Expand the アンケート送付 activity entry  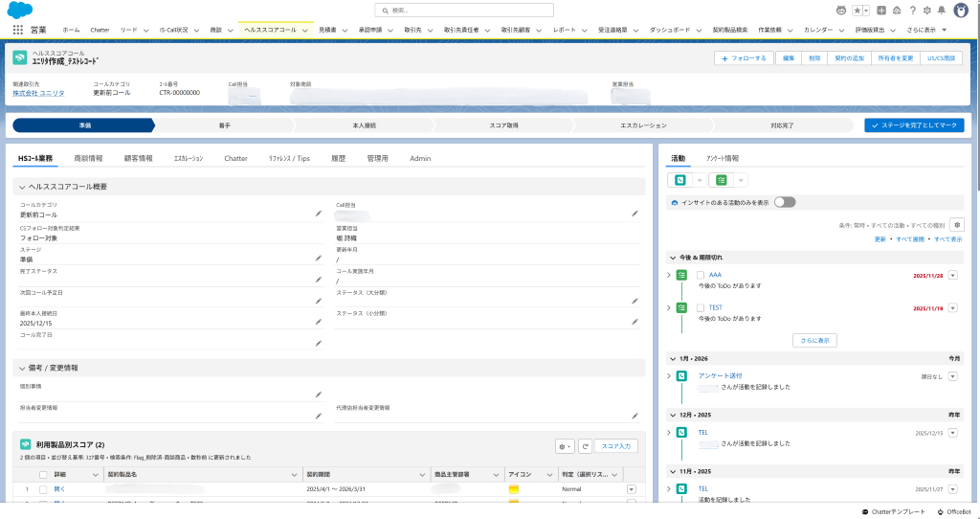tap(669, 376)
